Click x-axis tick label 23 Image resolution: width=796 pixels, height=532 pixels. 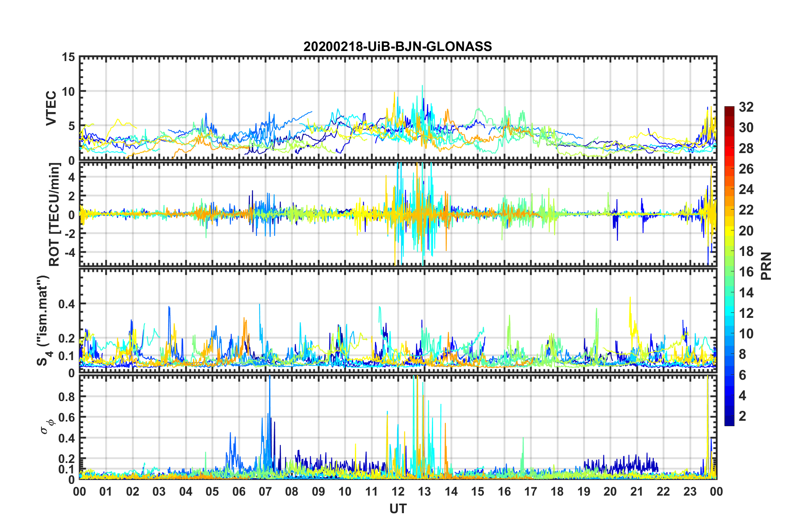690,491
